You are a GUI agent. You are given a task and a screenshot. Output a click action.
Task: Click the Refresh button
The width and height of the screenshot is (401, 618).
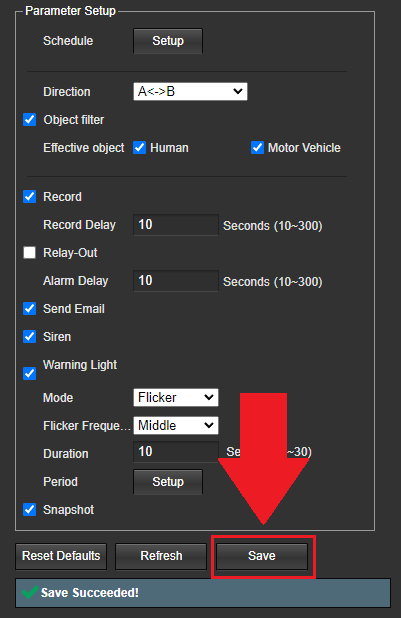[161, 557]
